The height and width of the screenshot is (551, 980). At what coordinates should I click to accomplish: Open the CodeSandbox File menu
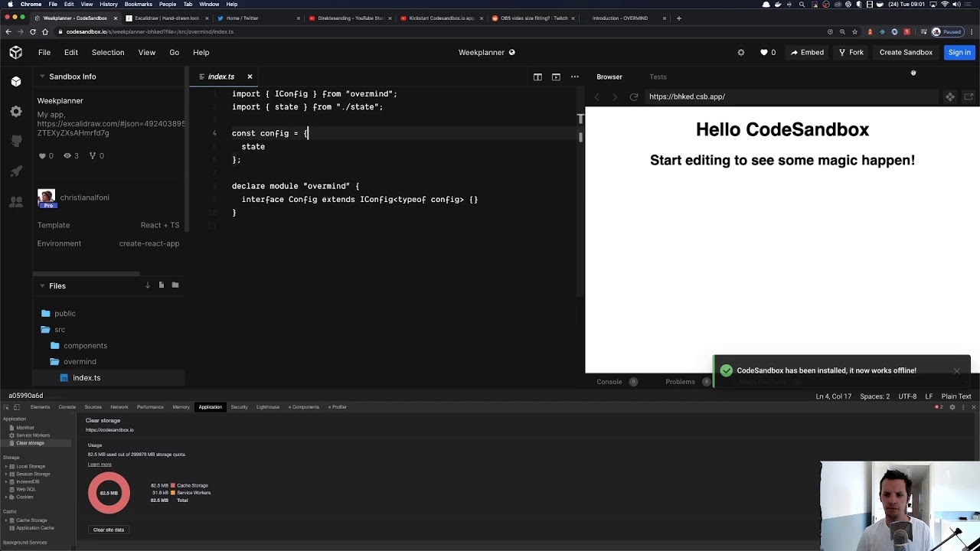[x=44, y=53]
